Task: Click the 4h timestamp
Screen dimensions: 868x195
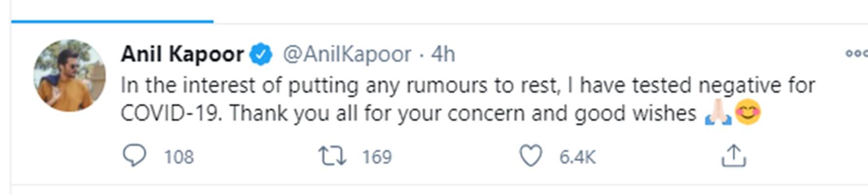Action: [x=443, y=54]
